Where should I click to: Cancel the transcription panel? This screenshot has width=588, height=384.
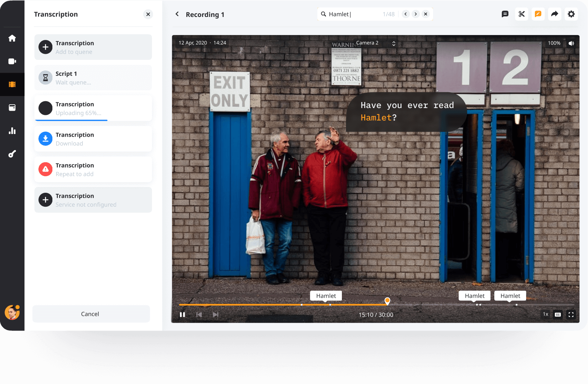click(x=91, y=314)
